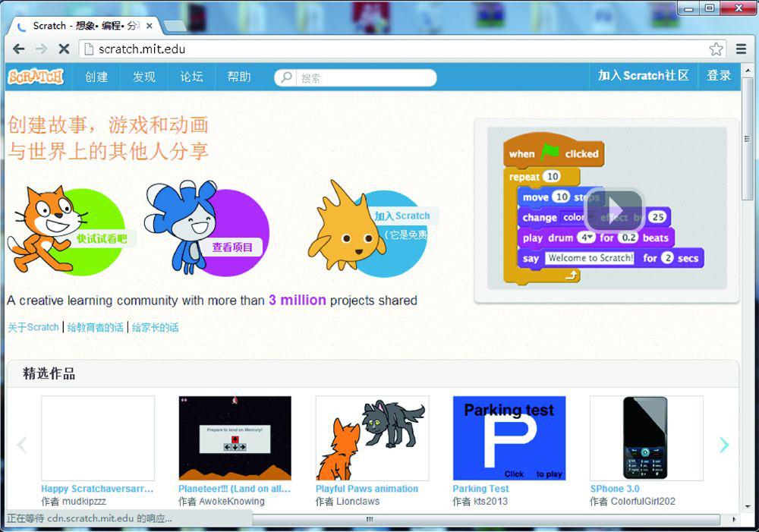Open the Parking Test project thumbnail
Screen dimensions: 759x532
coord(509,438)
